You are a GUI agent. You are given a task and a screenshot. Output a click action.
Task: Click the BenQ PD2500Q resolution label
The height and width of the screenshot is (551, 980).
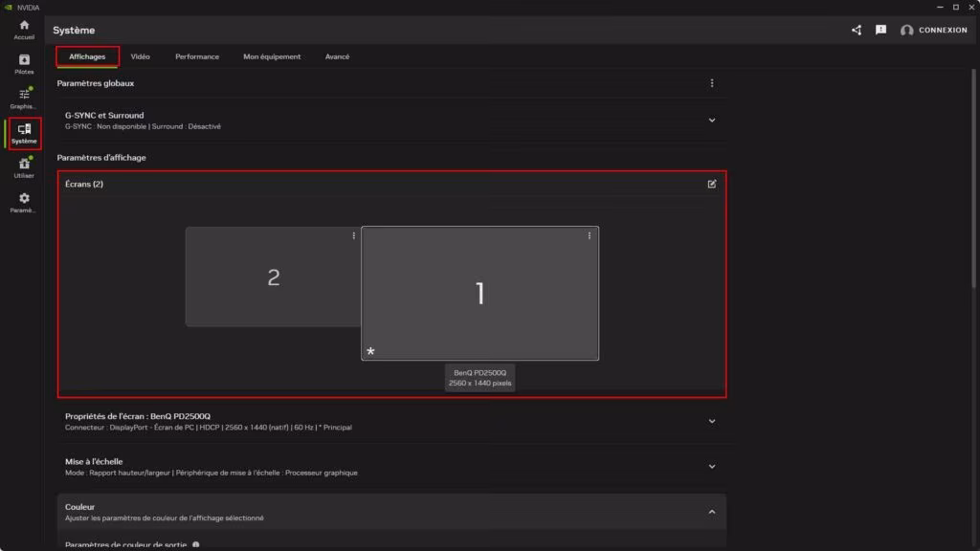pyautogui.click(x=480, y=378)
